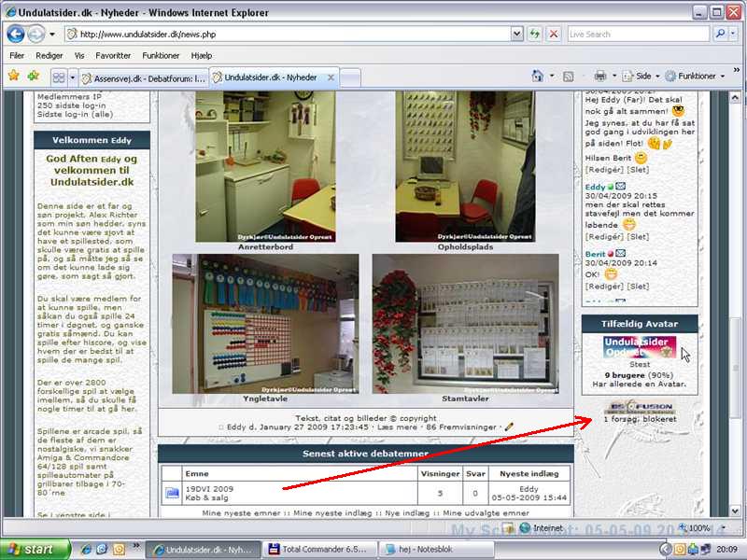Click the address bar URL field
This screenshot has width=747, height=560.
pos(288,35)
